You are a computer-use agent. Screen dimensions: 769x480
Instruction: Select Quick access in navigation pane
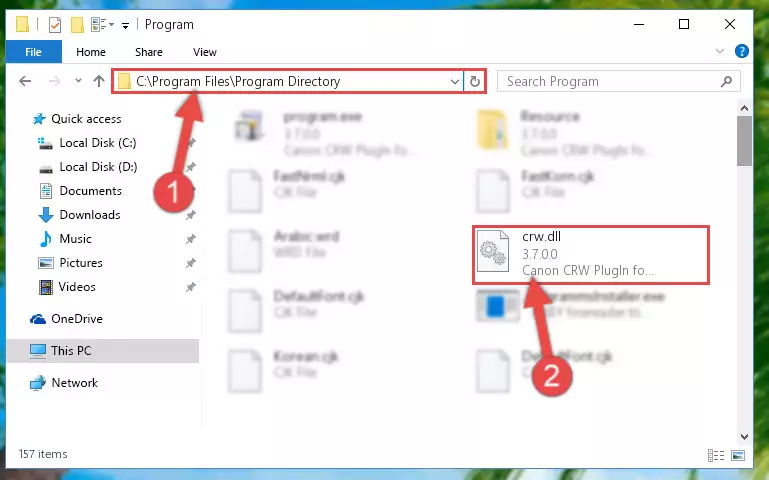pos(86,119)
